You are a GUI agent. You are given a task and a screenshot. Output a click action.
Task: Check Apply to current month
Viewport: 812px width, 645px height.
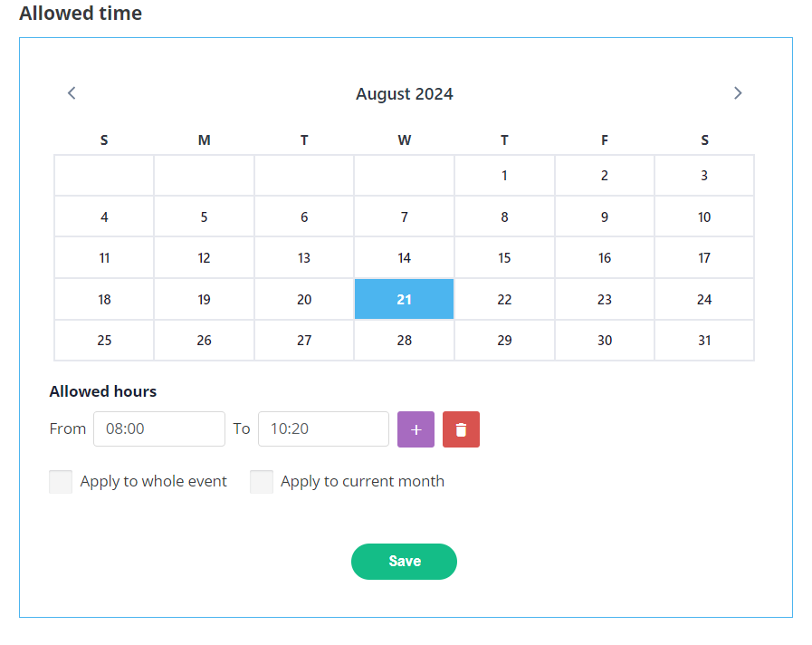coord(262,482)
